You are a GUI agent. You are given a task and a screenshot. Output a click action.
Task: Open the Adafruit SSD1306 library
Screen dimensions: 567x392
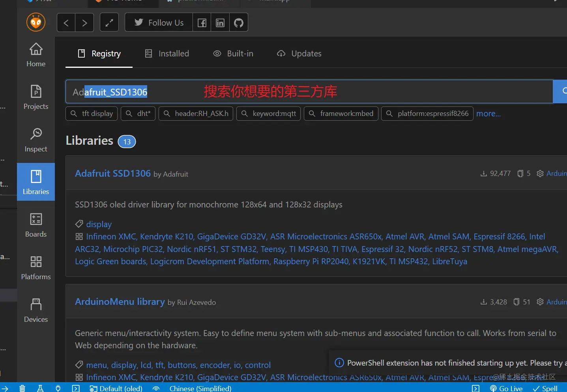tap(113, 174)
